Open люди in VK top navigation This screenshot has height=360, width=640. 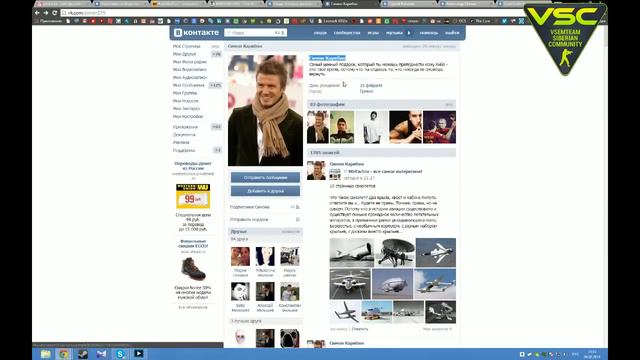320,33
